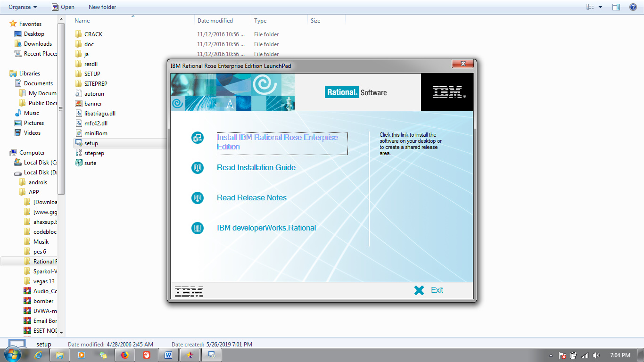Click the volume icon in system tray

pos(596,355)
